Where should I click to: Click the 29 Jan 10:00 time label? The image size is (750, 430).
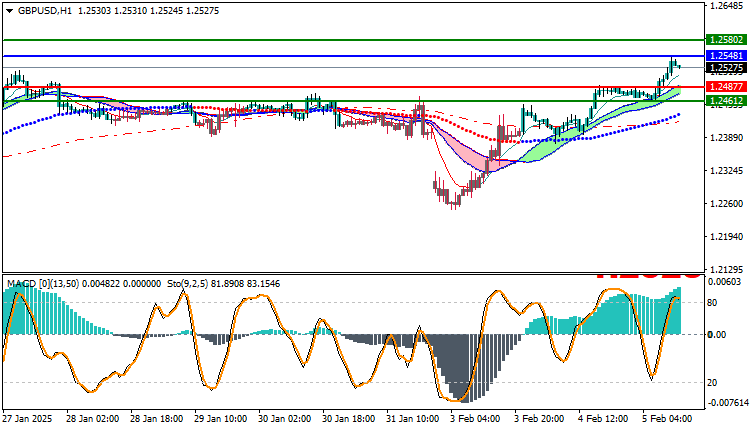(221, 419)
